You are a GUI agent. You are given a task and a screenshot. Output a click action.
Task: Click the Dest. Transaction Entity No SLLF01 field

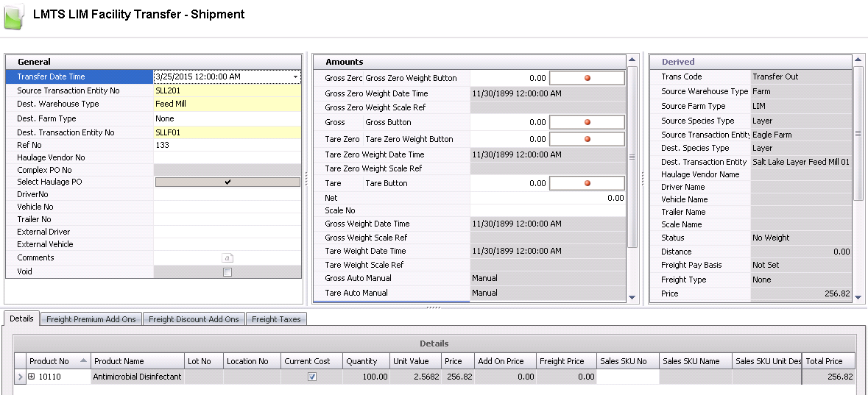[227, 133]
